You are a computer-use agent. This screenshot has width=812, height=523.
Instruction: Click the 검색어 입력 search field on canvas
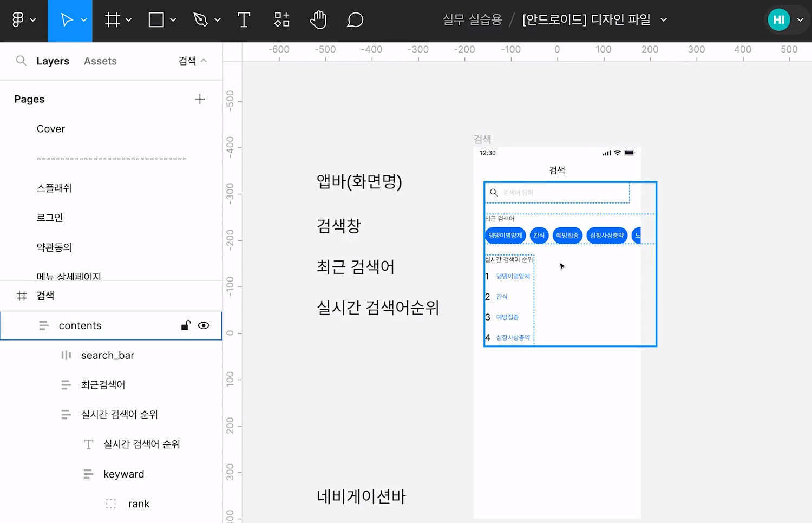click(557, 193)
